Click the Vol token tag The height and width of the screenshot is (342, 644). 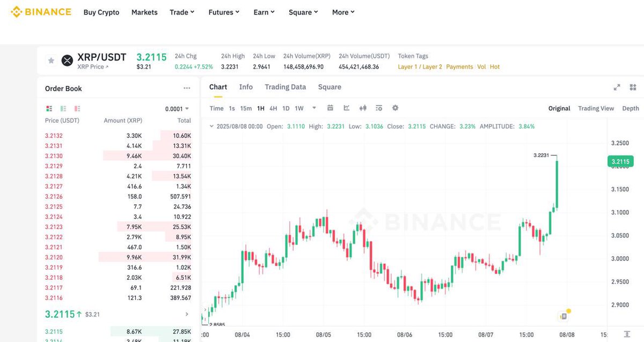(481, 67)
